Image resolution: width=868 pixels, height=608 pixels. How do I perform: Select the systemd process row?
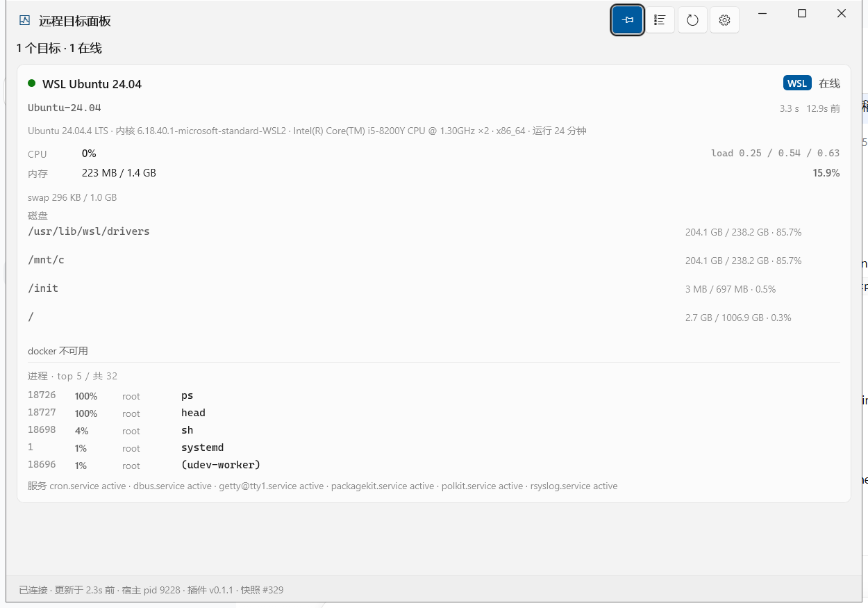point(433,447)
